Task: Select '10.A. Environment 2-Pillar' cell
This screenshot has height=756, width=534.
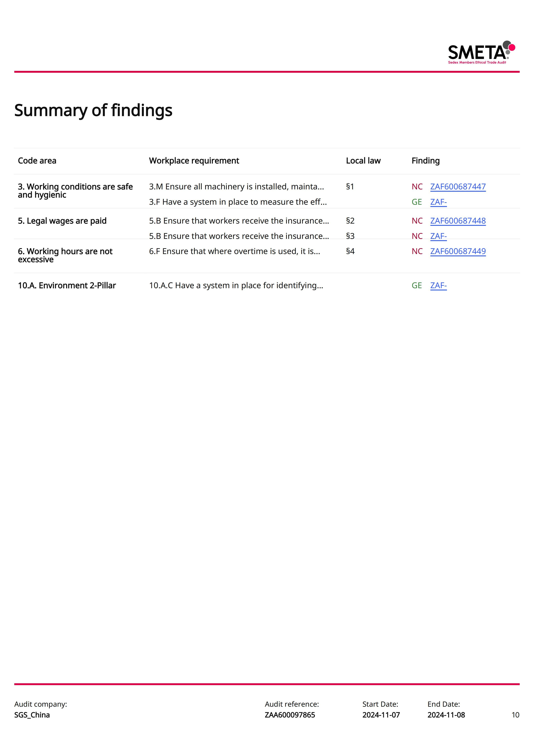Action: click(x=67, y=285)
